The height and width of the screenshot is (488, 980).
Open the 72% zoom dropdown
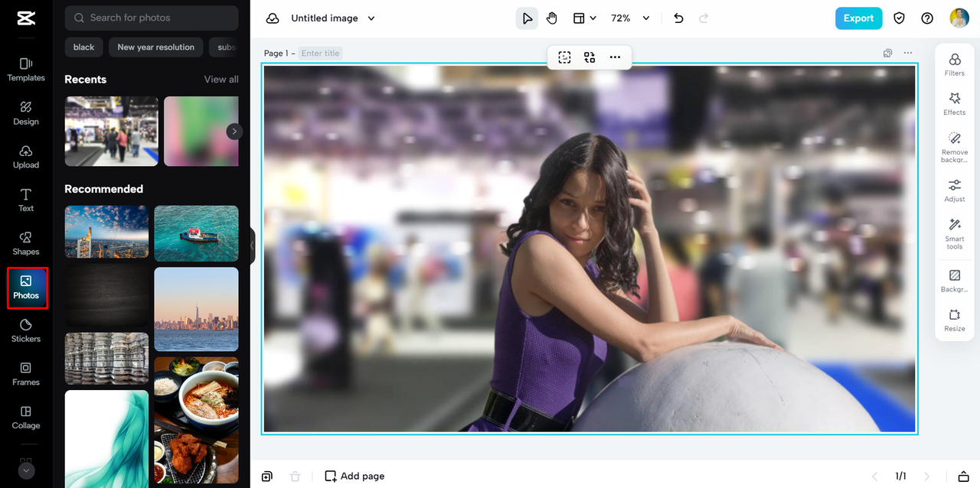coord(629,18)
